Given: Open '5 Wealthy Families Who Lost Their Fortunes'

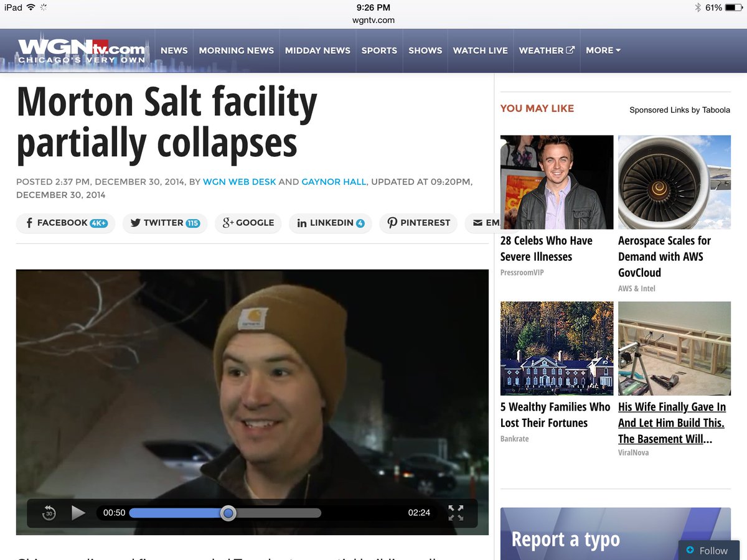Looking at the screenshot, I should click(555, 414).
